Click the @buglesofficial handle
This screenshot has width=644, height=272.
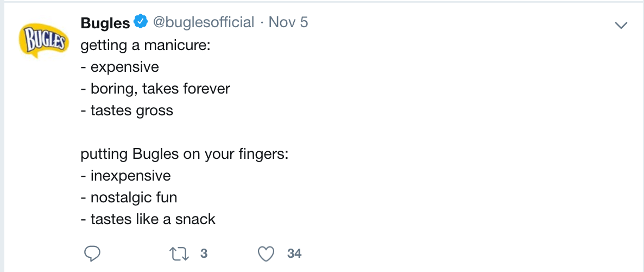click(203, 22)
